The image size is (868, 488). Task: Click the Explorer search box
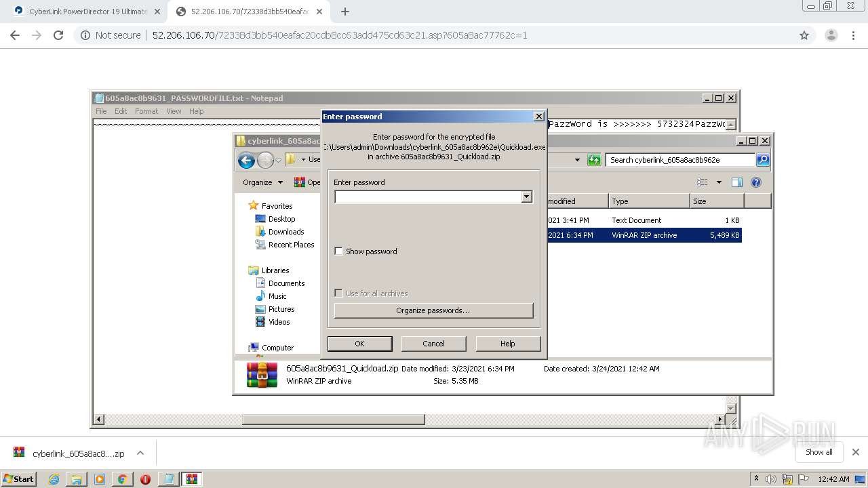[x=680, y=160]
